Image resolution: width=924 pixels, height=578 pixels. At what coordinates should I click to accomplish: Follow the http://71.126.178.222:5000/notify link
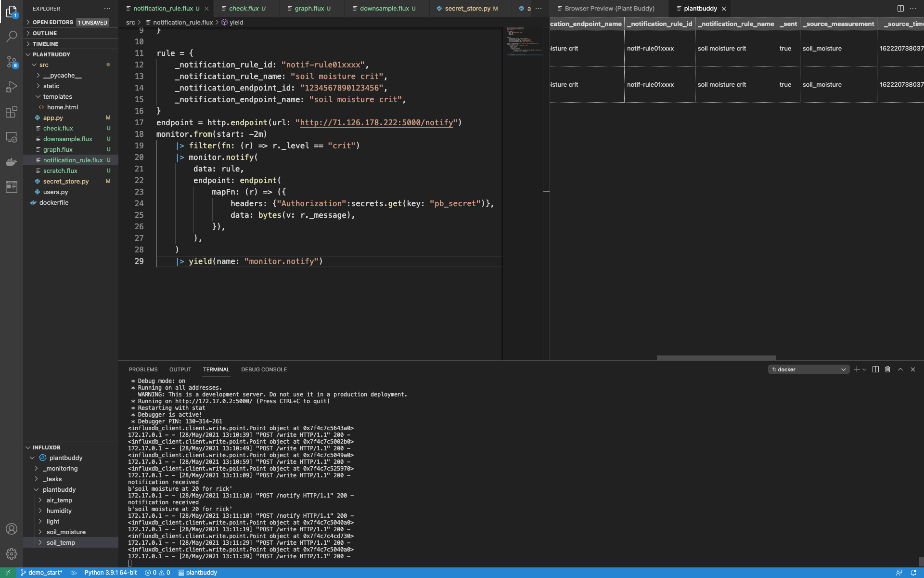[x=376, y=123]
